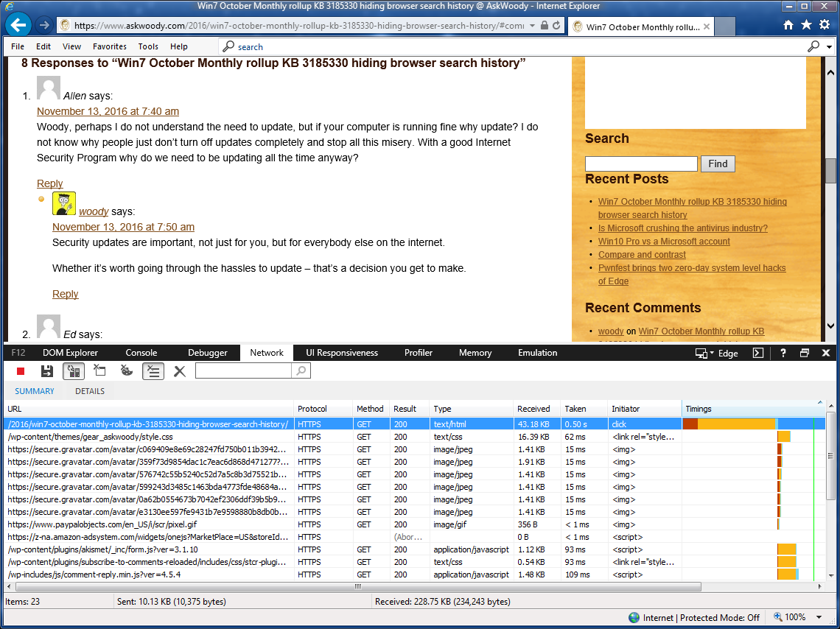Click the sidebar Search text field
840x629 pixels.
coord(641,164)
